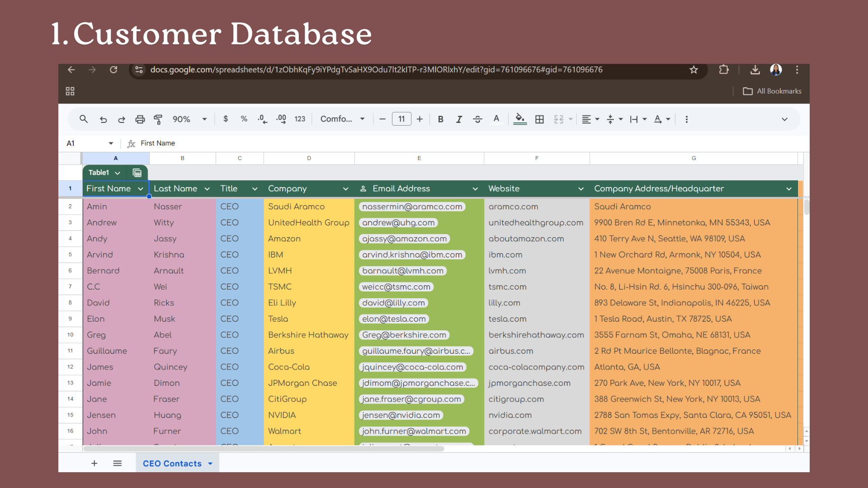Screen dimensions: 868x488
Task: Select row 9 header
Action: click(70, 319)
